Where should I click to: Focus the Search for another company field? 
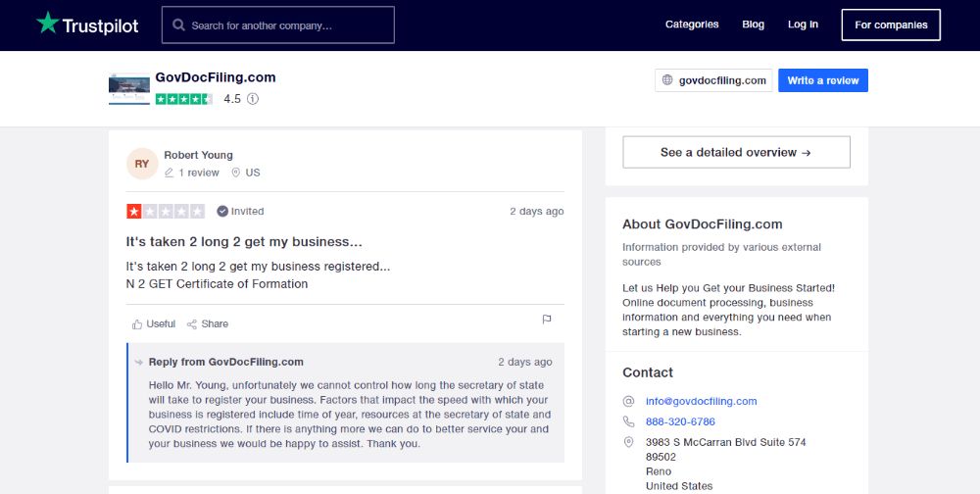coord(278,25)
